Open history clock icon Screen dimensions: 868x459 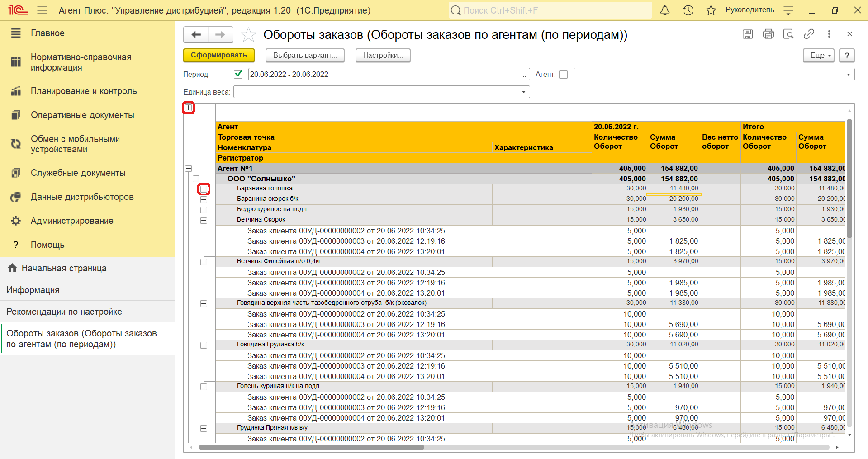[688, 10]
